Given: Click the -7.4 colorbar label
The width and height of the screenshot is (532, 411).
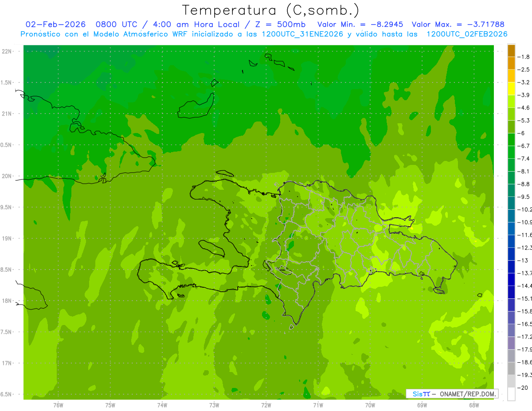Looking at the screenshot, I should coord(524,159).
